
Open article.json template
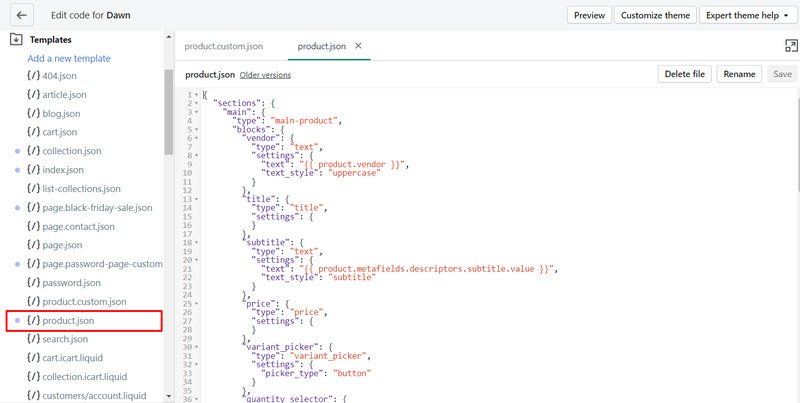64,95
